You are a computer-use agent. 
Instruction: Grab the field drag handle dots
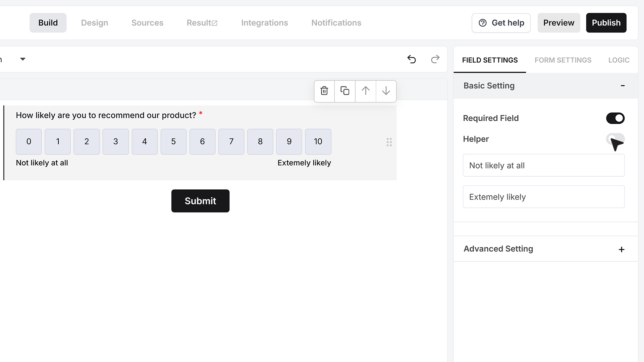click(x=389, y=142)
